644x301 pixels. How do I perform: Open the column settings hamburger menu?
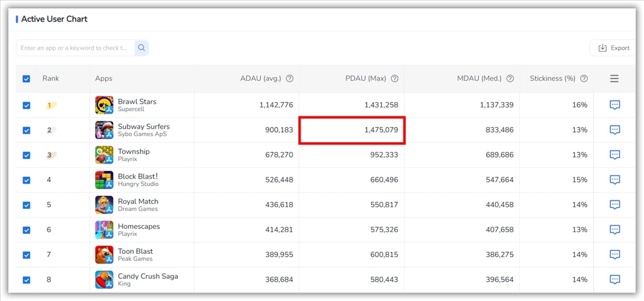pyautogui.click(x=614, y=78)
